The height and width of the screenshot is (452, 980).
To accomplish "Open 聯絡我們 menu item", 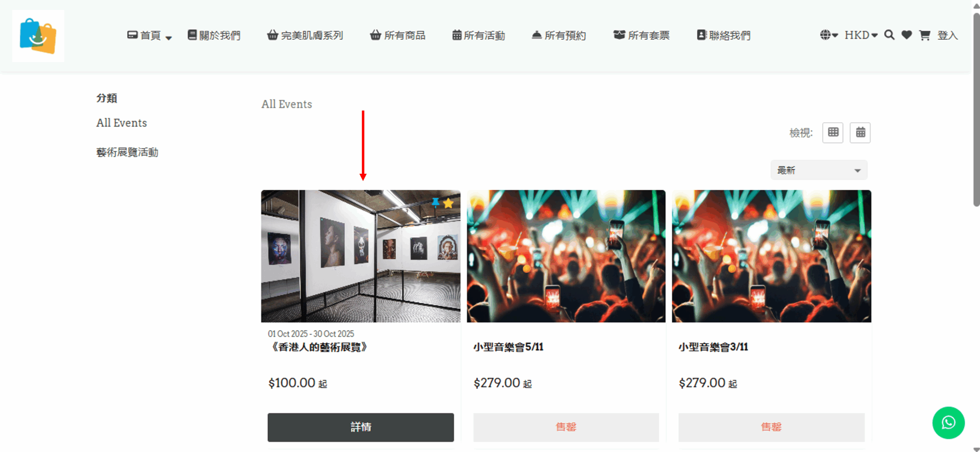I will click(x=724, y=36).
